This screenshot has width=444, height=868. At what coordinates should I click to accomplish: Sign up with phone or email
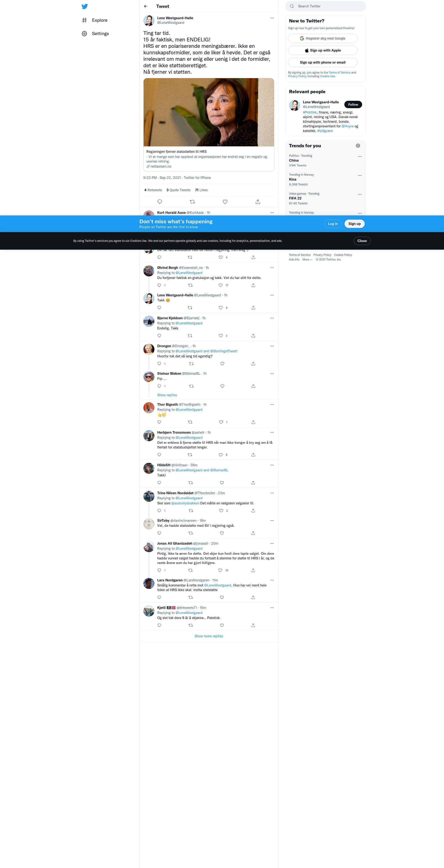tap(323, 62)
